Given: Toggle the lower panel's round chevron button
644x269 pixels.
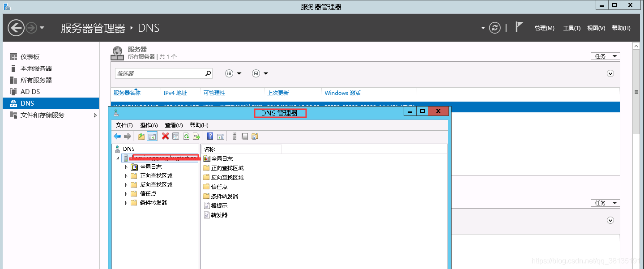Looking at the screenshot, I should [610, 220].
